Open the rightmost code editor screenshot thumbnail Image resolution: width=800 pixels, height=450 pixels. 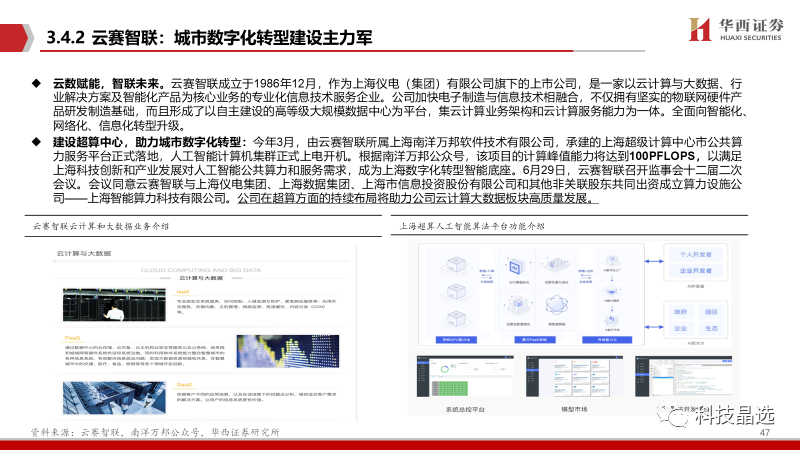click(684, 377)
